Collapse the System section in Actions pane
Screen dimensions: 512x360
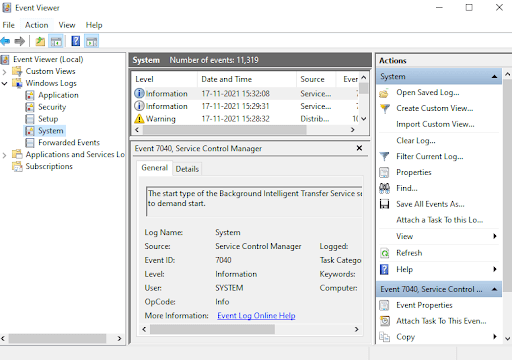494,77
